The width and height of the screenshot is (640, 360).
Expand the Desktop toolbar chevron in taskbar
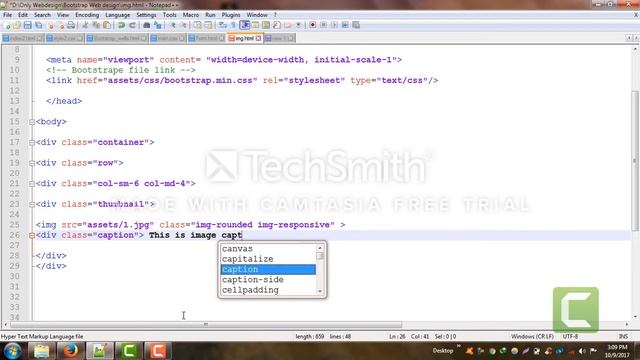(459, 347)
